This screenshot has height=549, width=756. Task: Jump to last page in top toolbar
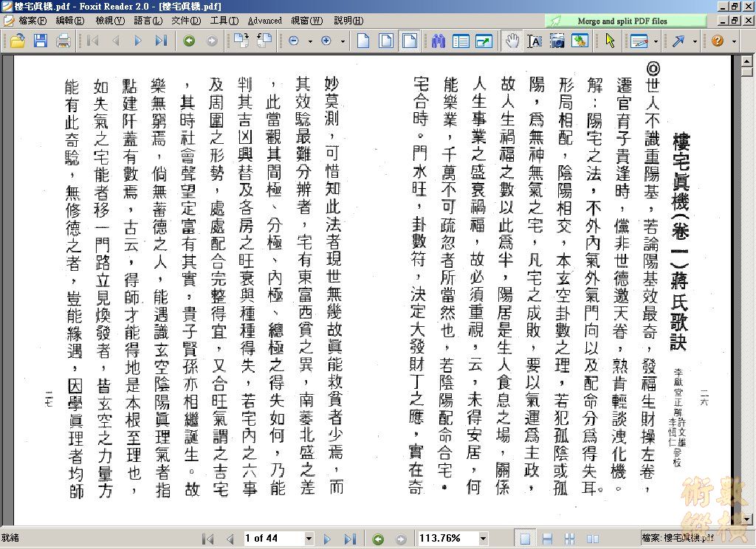(161, 41)
